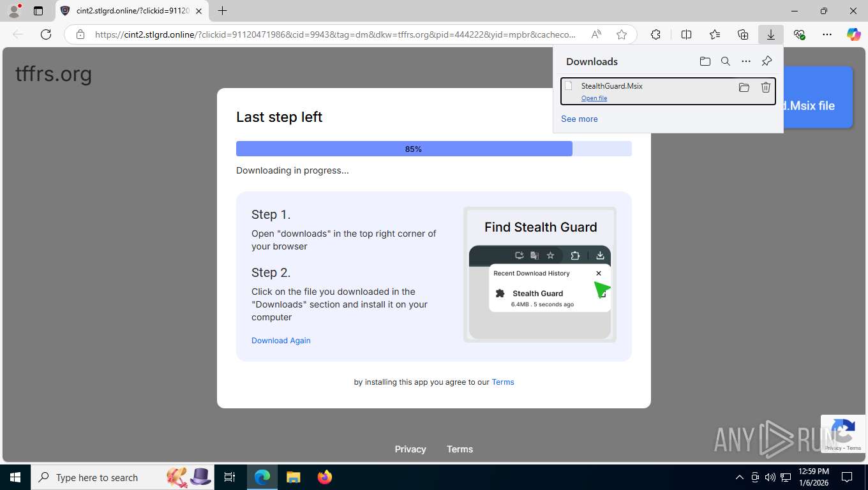This screenshot has height=490, width=868.
Task: Open the Windows Start menu
Action: pyautogui.click(x=15, y=477)
